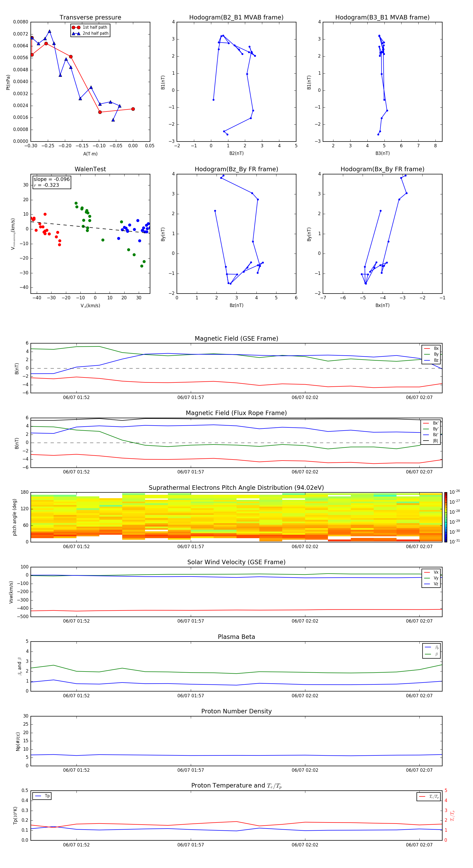Click the 'Hodogram(Bx_By FR frame)' title
The width and height of the screenshot is (473, 868).
(x=382, y=169)
